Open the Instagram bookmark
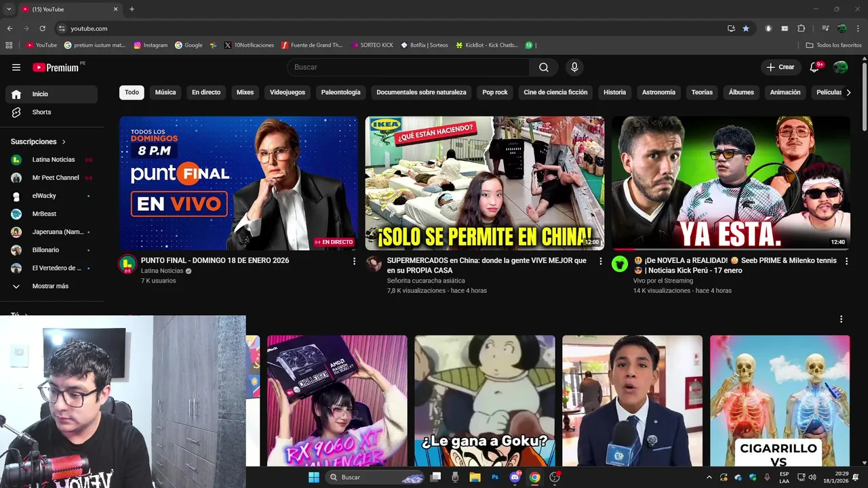868x488 pixels. pyautogui.click(x=151, y=45)
